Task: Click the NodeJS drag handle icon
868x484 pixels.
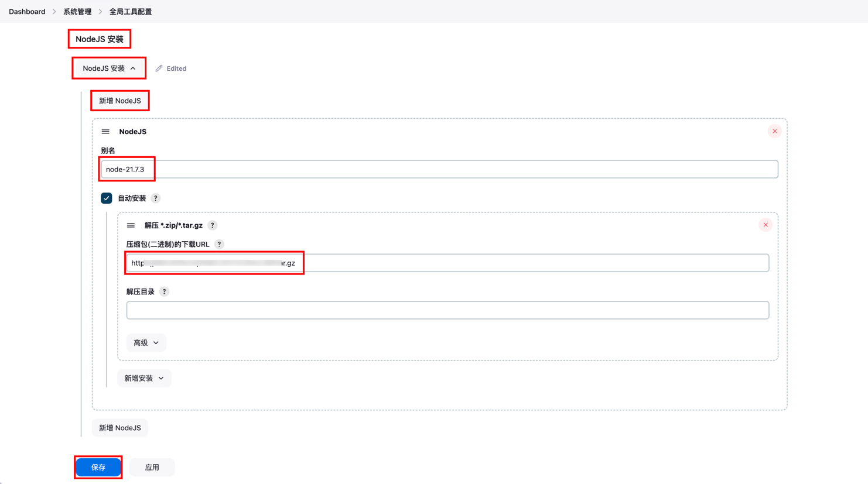Action: coord(105,132)
